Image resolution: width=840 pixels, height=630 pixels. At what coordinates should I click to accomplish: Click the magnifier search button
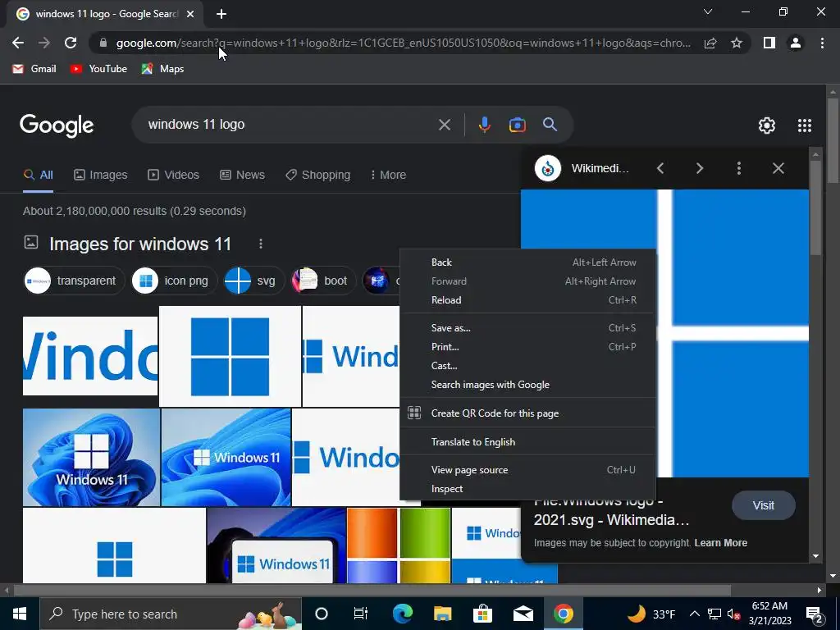pyautogui.click(x=550, y=125)
